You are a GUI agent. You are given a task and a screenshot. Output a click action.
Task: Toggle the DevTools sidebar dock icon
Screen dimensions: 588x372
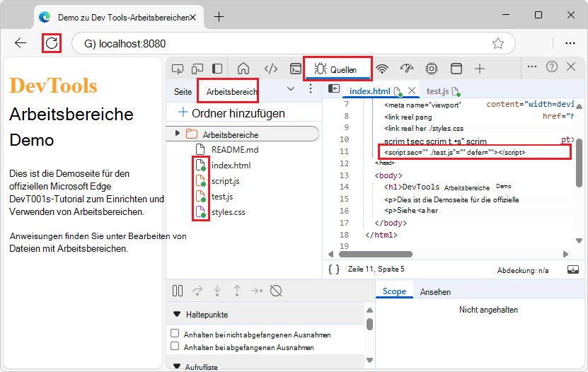point(217,69)
